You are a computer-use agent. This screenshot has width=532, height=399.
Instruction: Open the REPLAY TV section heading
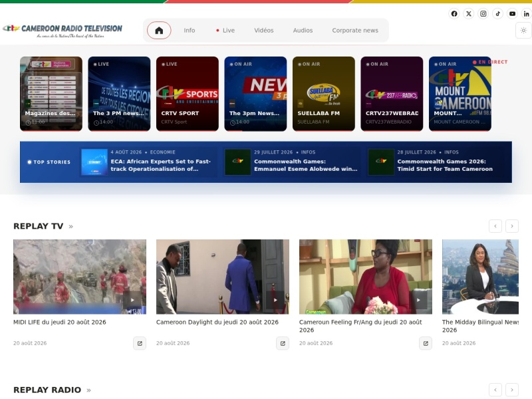pos(39,226)
